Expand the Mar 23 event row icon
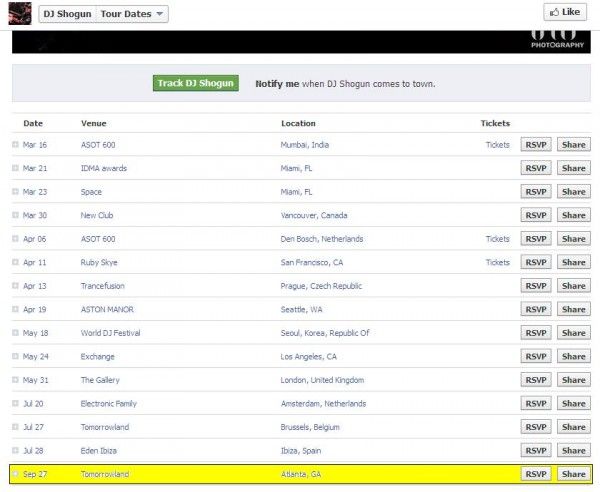The image size is (600, 492). point(15,192)
